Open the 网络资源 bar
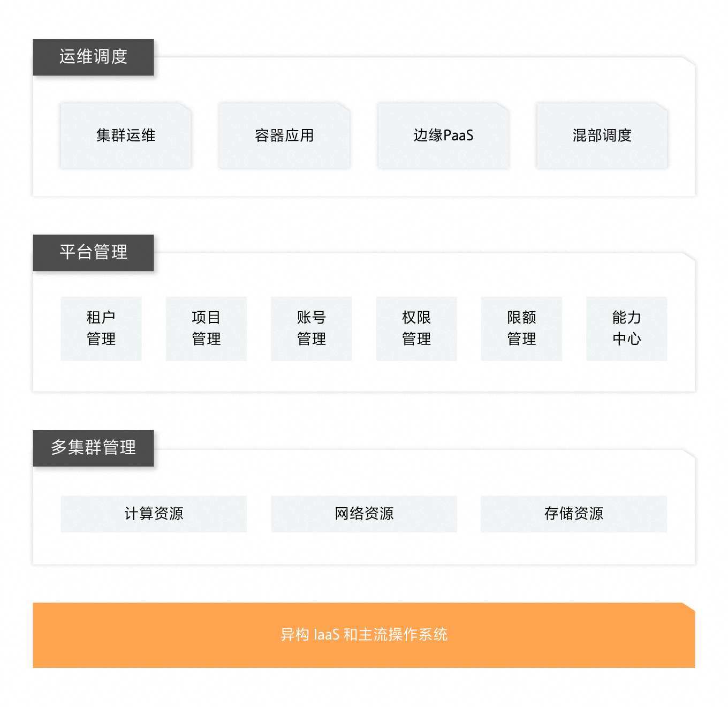 tap(364, 514)
